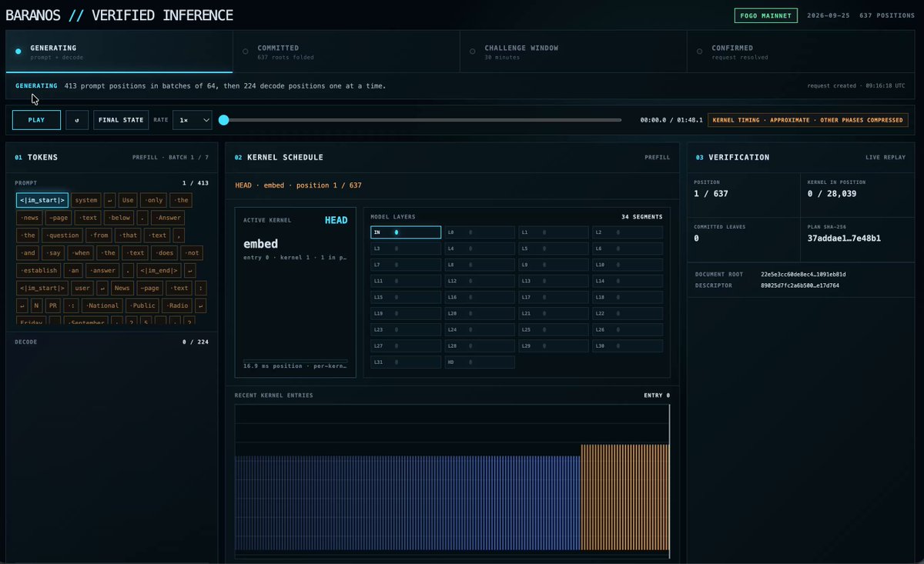Click the '·Radio' prompt token
Image resolution: width=924 pixels, height=564 pixels.
coord(176,306)
